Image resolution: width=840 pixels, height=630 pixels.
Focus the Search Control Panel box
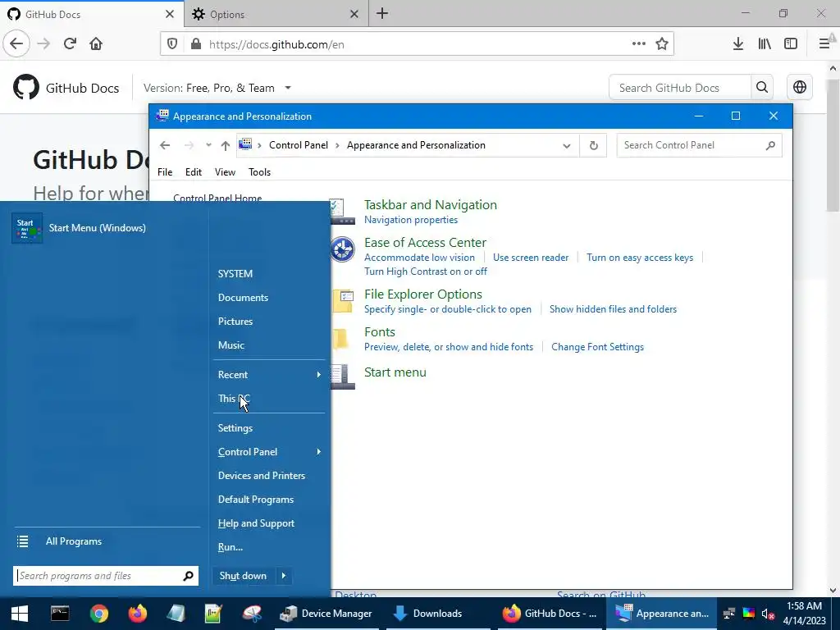tap(699, 145)
